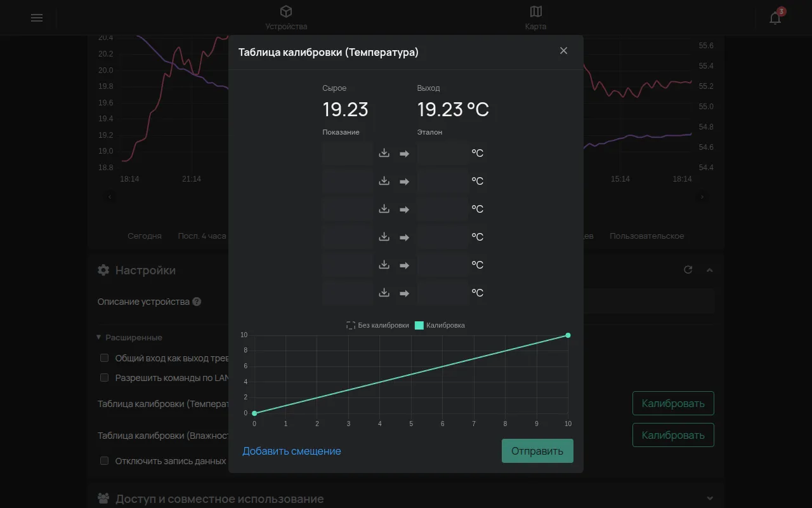Screen dimensions: 812x508
Task: Capture the current reading into the sixth calibration row
Action: 384,293
